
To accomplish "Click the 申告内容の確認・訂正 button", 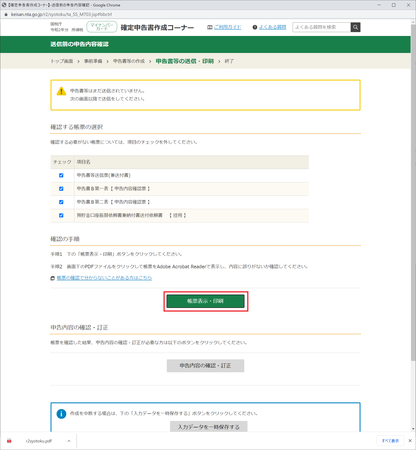I will coord(205,366).
